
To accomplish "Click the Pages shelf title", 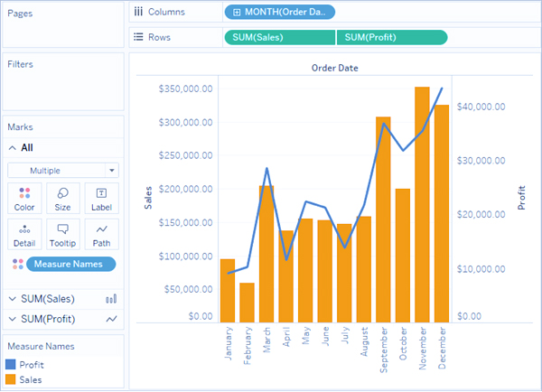I will tap(20, 14).
